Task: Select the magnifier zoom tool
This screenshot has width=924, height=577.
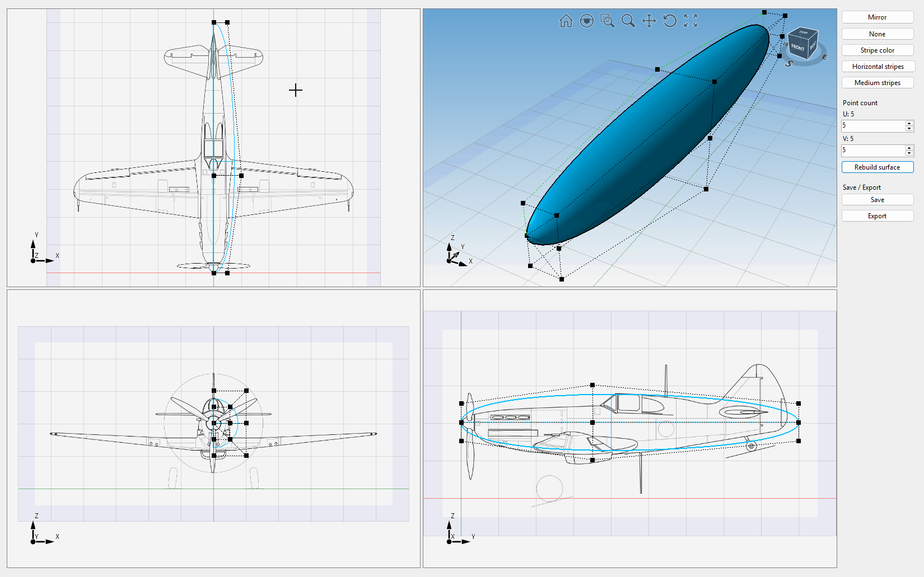Action: coord(628,21)
